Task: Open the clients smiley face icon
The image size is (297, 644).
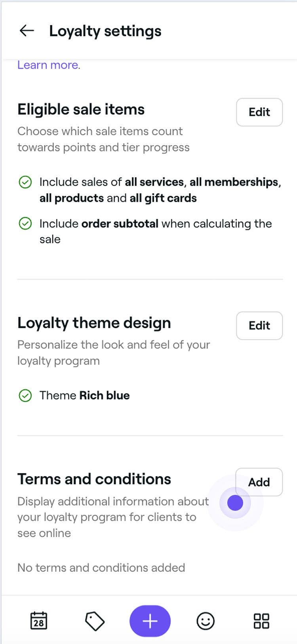Action: (206, 621)
